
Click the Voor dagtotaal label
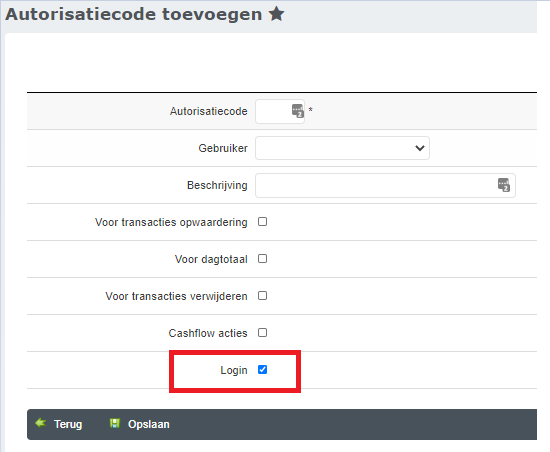(x=211, y=259)
